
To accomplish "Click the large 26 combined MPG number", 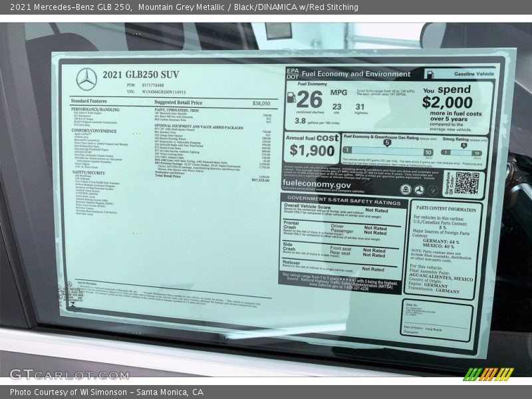I will tap(309, 100).
